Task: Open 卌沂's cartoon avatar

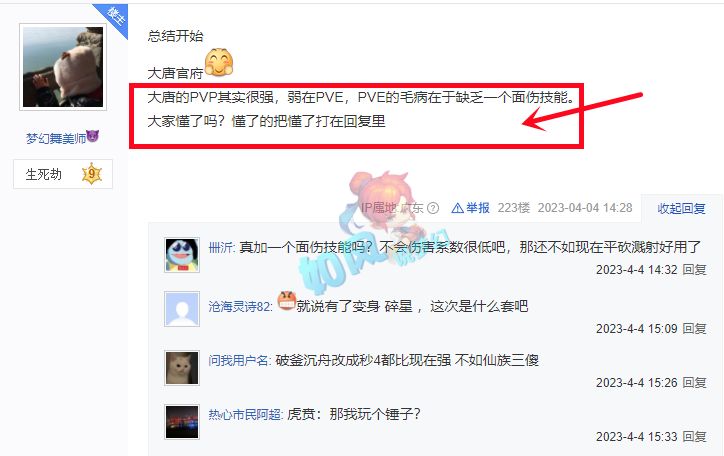Action: pos(182,255)
